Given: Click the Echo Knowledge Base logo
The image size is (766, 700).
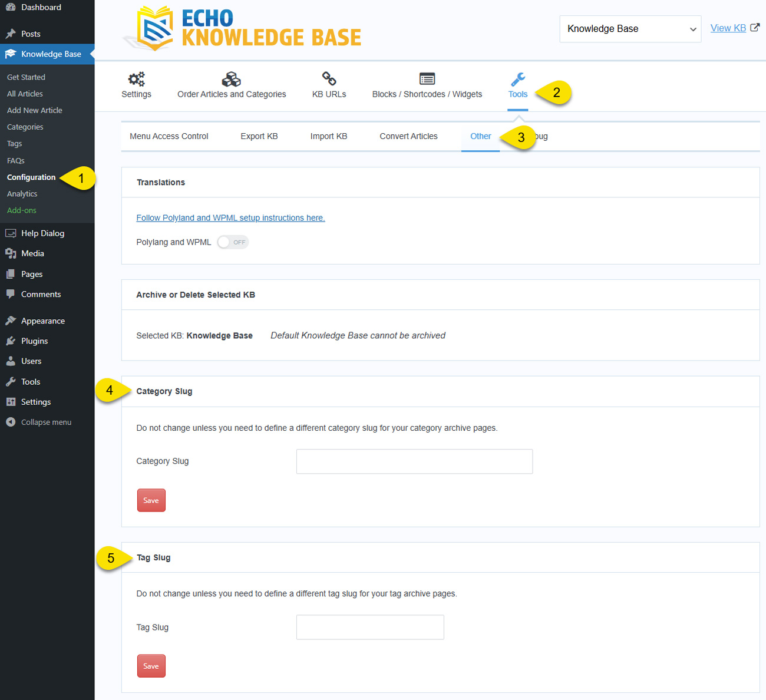Looking at the screenshot, I should (242, 28).
